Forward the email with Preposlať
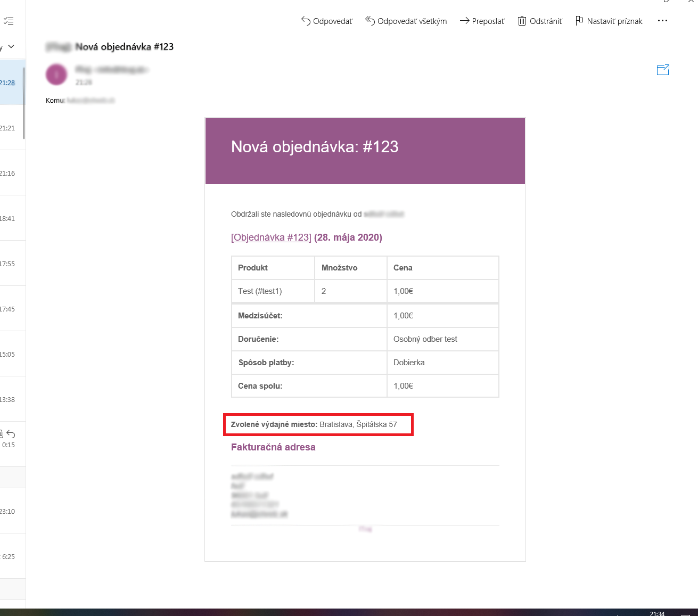The height and width of the screenshot is (616, 698). coord(482,21)
